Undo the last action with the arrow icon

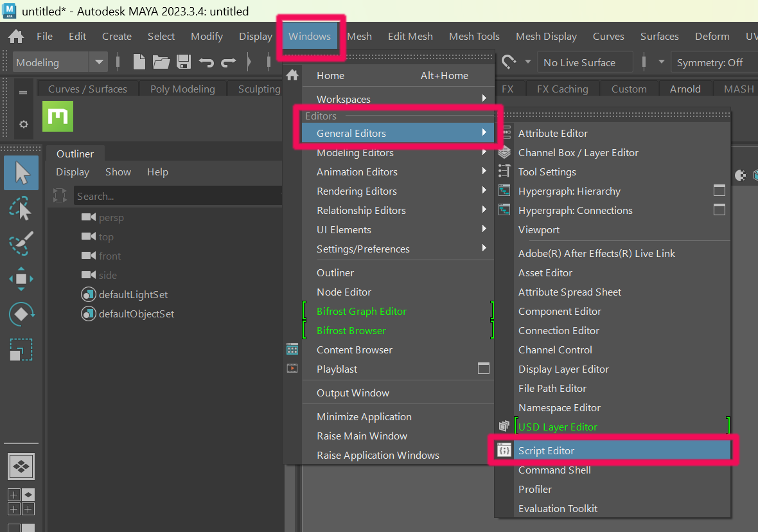click(x=207, y=62)
